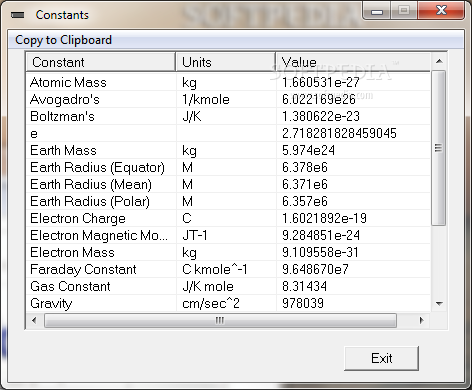Image resolution: width=472 pixels, height=390 pixels.
Task: Click the value 6.371e6
Action: click(305, 184)
